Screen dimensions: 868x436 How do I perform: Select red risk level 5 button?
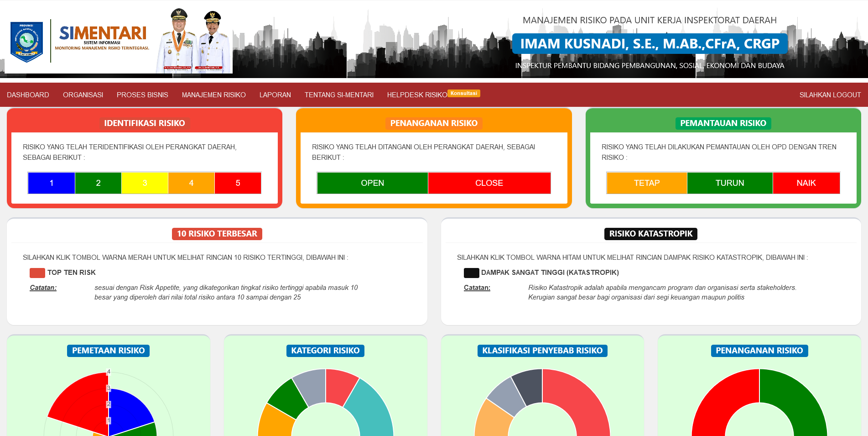238,183
